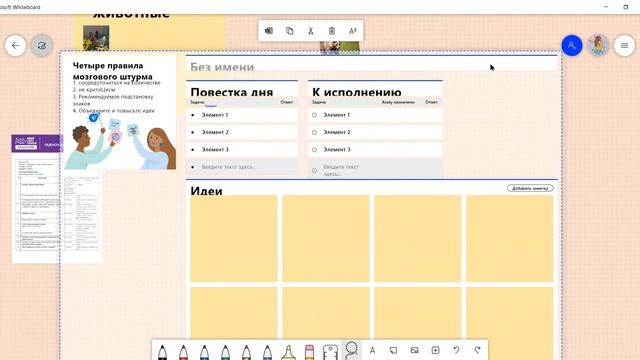Viewport: 640px width, 360px height.
Task: Check the circle for Элемент 3 in К исполнению
Action: 314,150
